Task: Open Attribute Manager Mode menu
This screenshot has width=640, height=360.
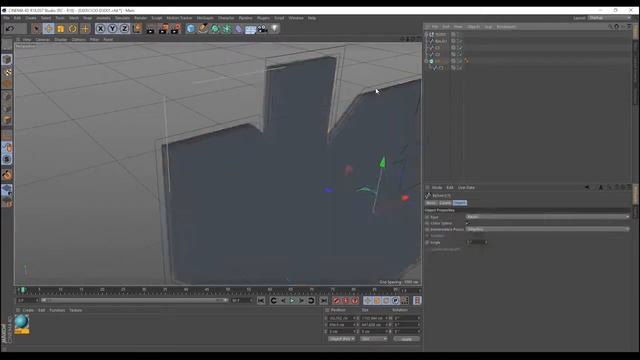Action: (x=437, y=188)
